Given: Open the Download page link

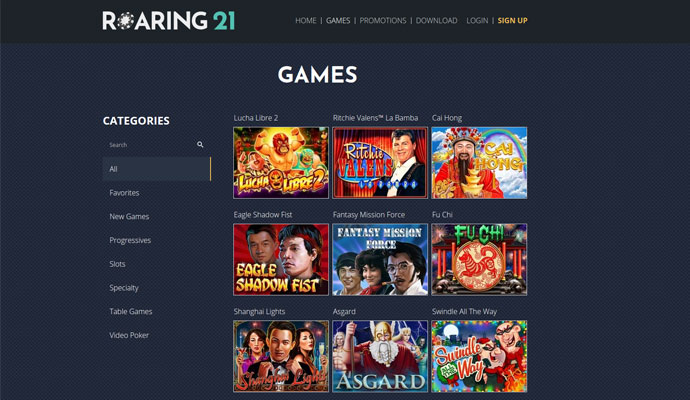Looking at the screenshot, I should click(437, 21).
